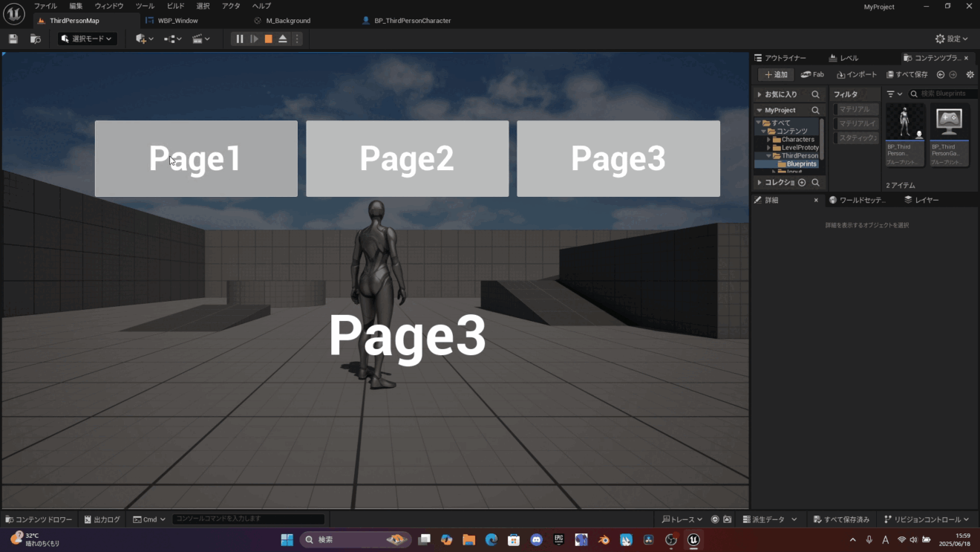
Task: Click すべて保存 to save all assets
Action: click(906, 74)
